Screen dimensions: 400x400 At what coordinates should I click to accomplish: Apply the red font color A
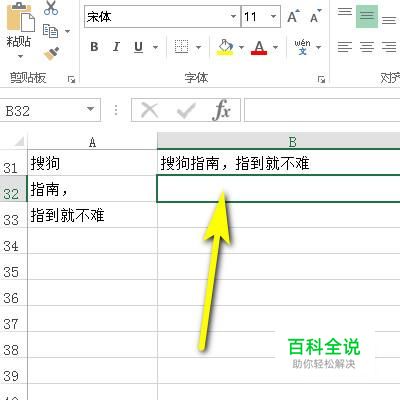259,47
